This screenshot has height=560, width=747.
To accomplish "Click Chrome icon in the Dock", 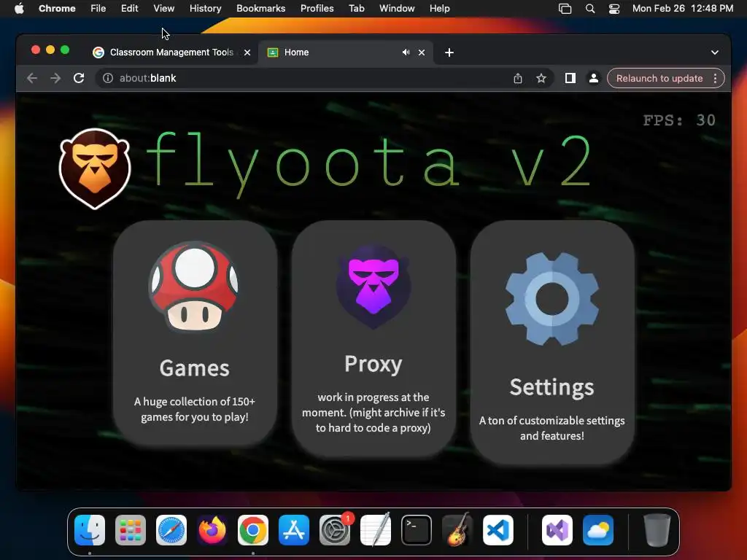I will (x=253, y=530).
